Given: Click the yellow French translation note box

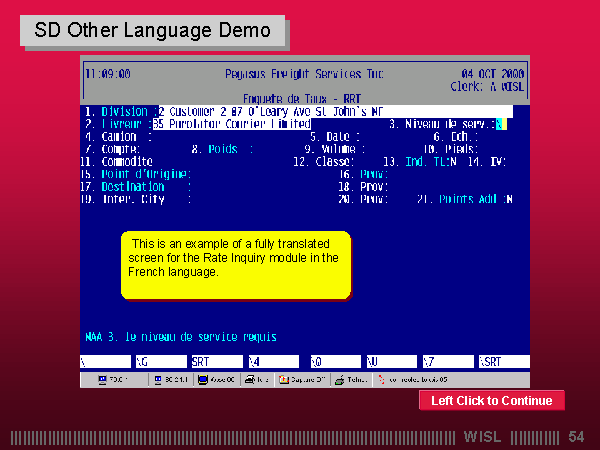Looking at the screenshot, I should [x=236, y=265].
